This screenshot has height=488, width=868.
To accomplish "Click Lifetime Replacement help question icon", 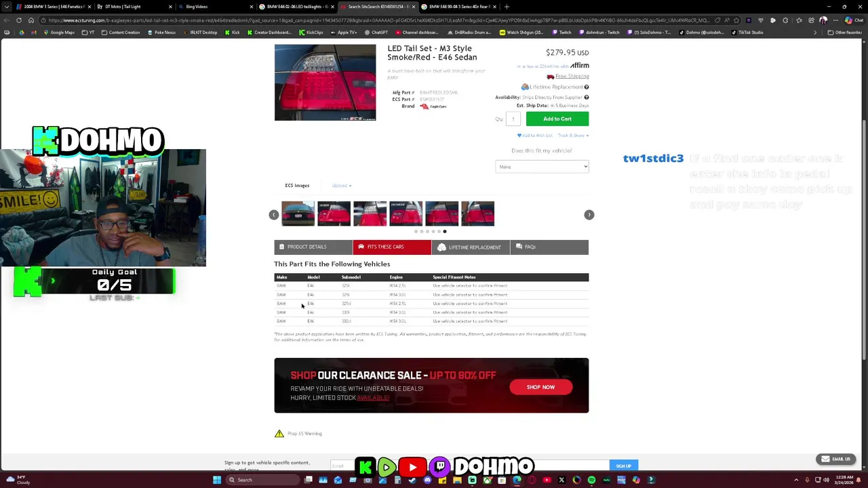I will [x=587, y=87].
